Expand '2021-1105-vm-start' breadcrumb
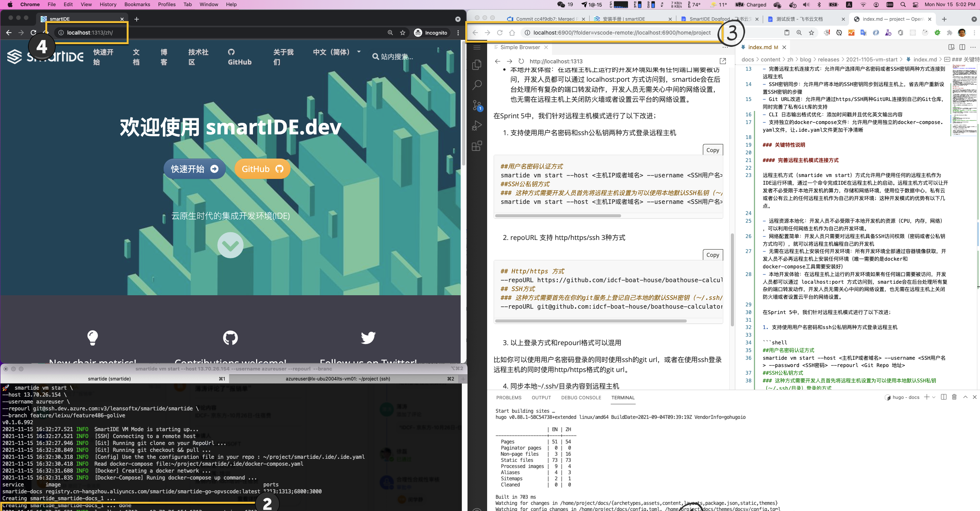 point(872,60)
